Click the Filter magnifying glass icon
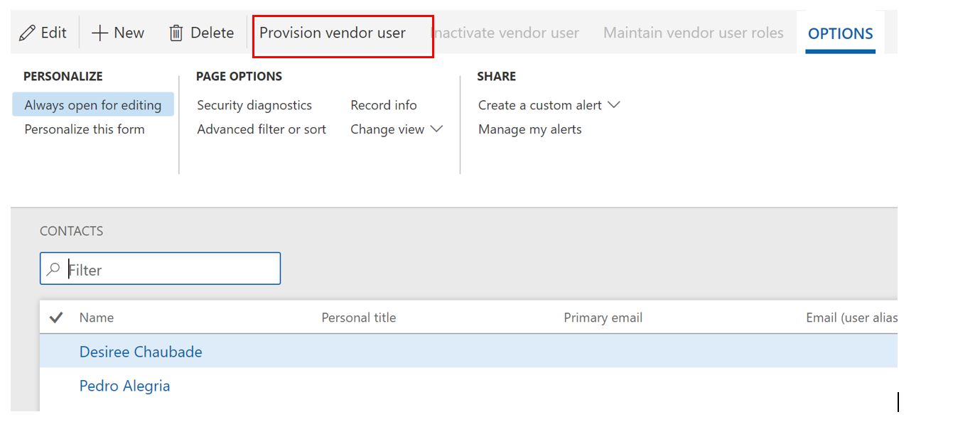 pyautogui.click(x=53, y=270)
